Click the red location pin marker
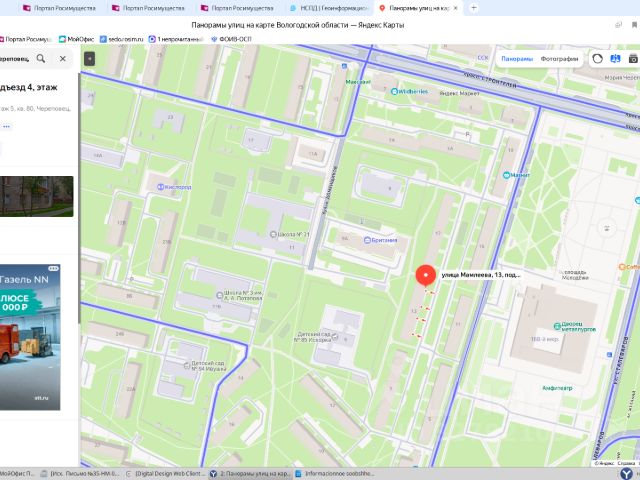The height and width of the screenshot is (480, 640). click(425, 276)
